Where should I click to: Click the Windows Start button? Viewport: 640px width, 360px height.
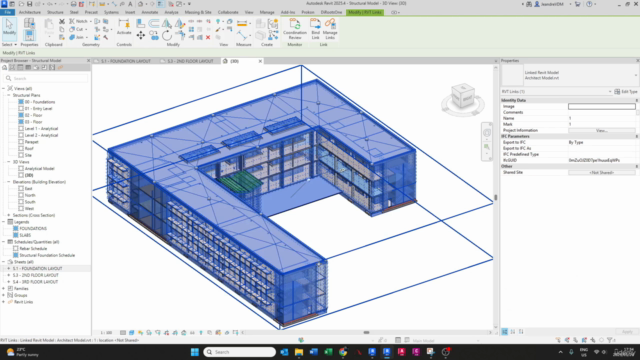(x=195, y=352)
